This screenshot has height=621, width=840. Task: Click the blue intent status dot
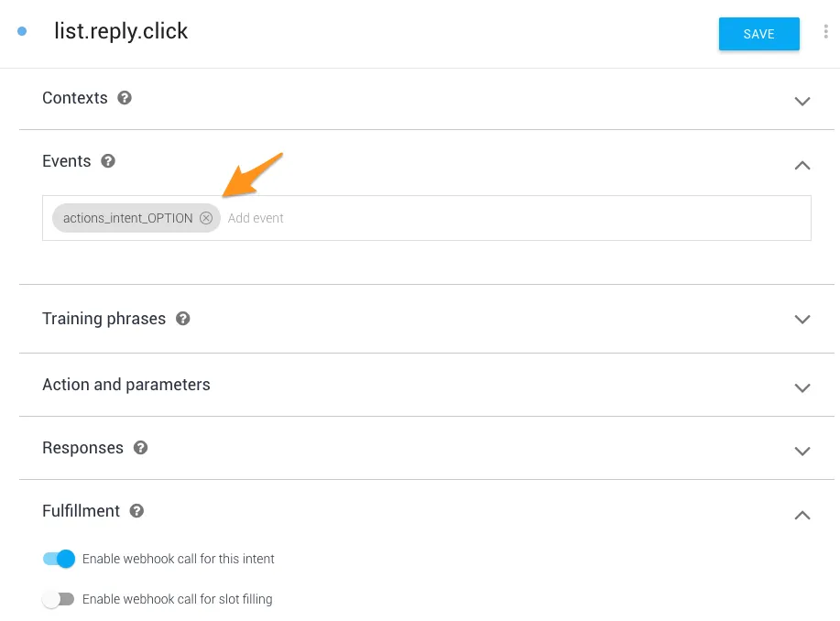click(22, 31)
